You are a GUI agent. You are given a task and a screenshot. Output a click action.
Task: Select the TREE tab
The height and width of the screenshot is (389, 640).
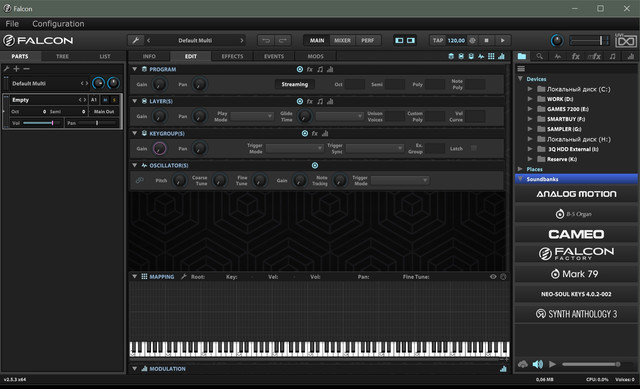62,56
